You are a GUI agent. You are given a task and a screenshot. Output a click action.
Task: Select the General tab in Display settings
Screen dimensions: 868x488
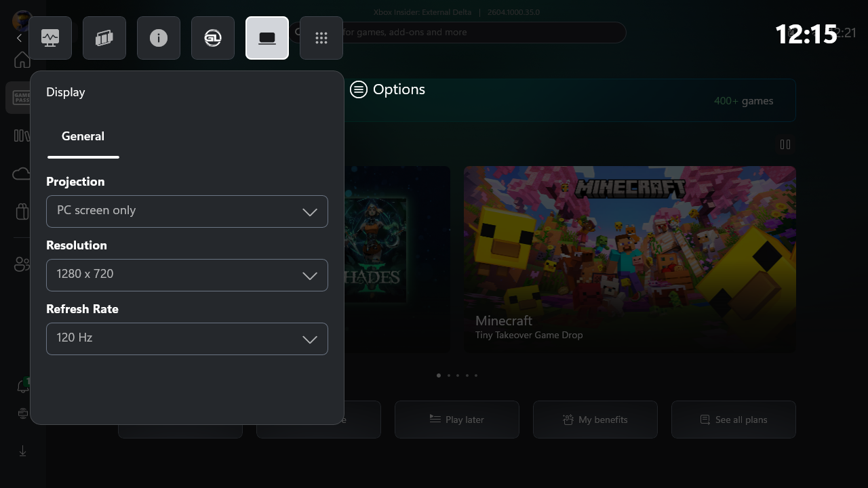point(83,136)
